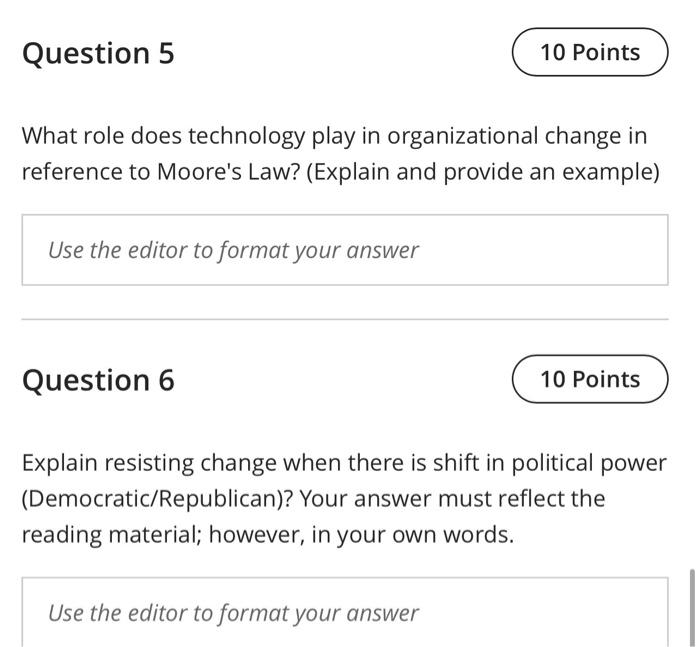Screen dimensions: 700x647
Task: Click the Question 5 '10 Points' badge
Action: (590, 52)
